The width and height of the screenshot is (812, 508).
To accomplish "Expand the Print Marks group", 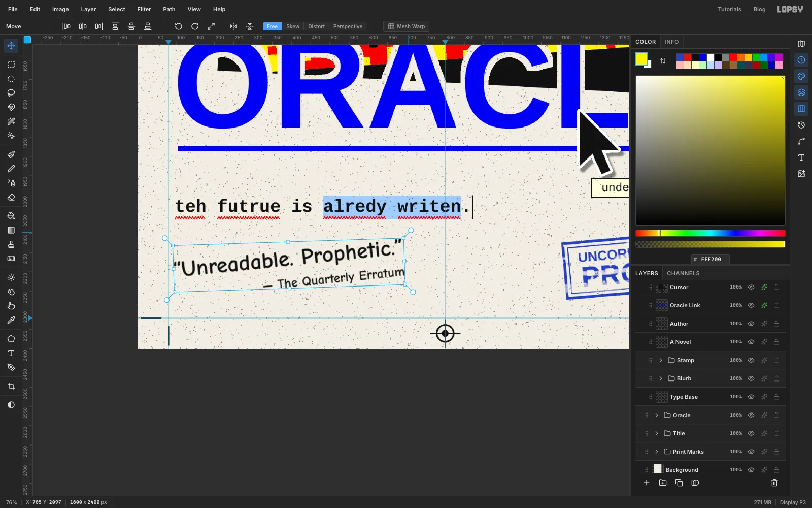I will pyautogui.click(x=657, y=452).
